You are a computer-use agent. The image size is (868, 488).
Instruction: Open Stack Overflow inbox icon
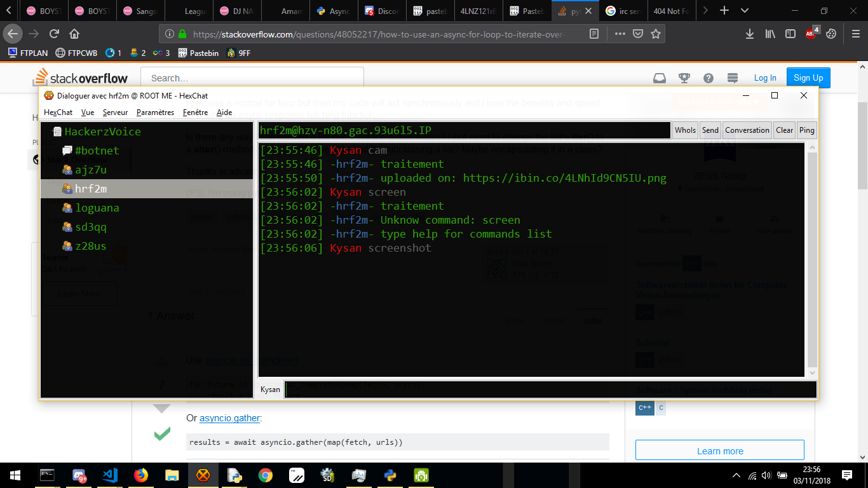660,78
